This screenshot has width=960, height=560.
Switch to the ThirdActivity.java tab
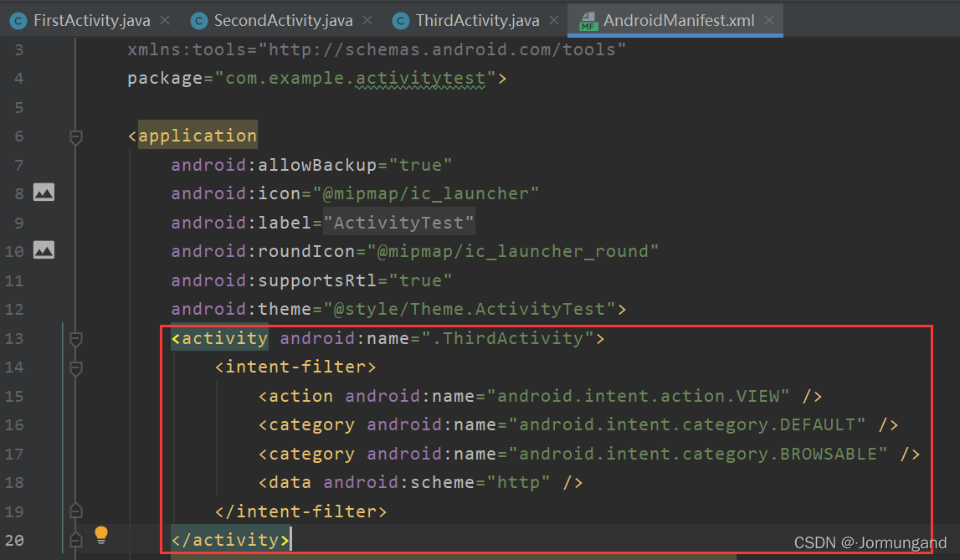[477, 20]
